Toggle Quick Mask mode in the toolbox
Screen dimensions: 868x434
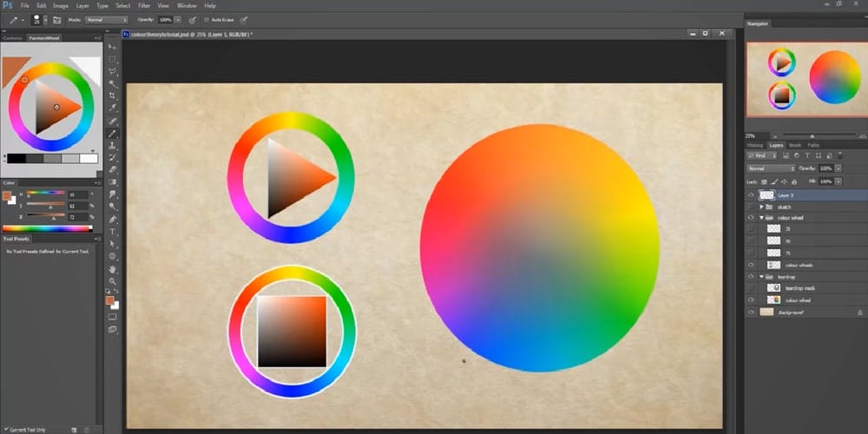112,317
